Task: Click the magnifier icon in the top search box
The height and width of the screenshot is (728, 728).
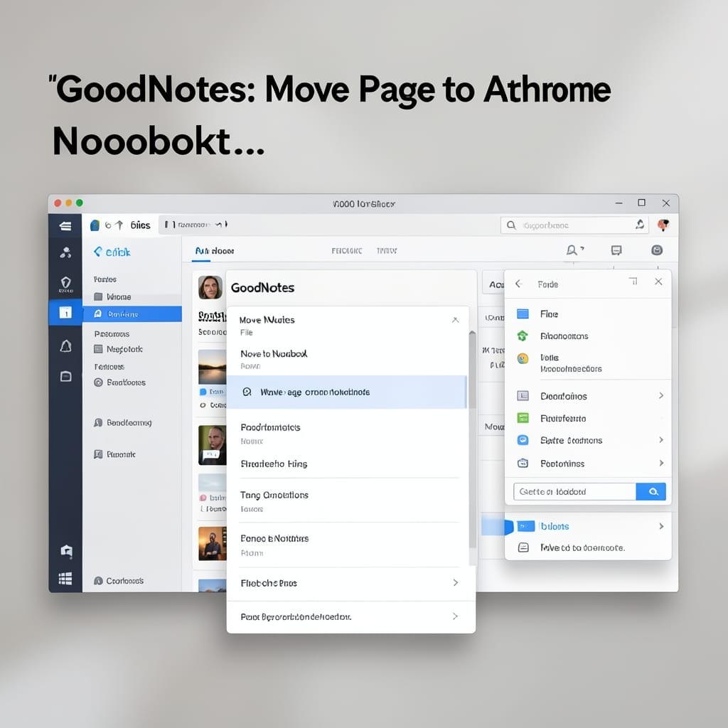Action: 511,225
